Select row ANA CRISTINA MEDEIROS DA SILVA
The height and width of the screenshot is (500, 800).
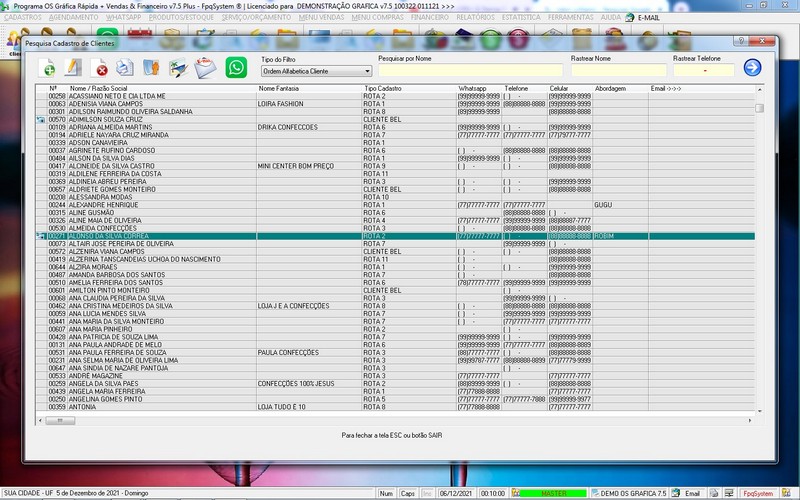coord(395,306)
